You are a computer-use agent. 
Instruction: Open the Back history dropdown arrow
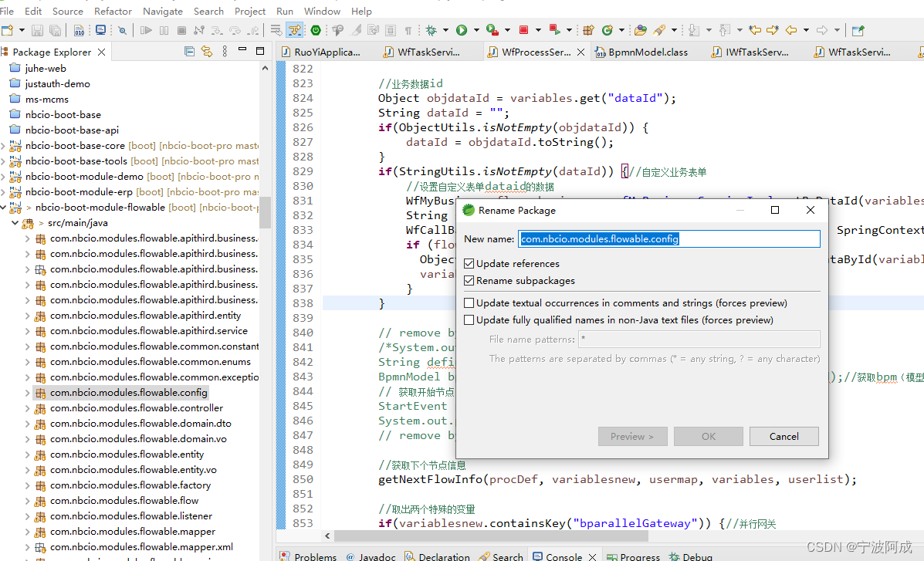(x=806, y=30)
